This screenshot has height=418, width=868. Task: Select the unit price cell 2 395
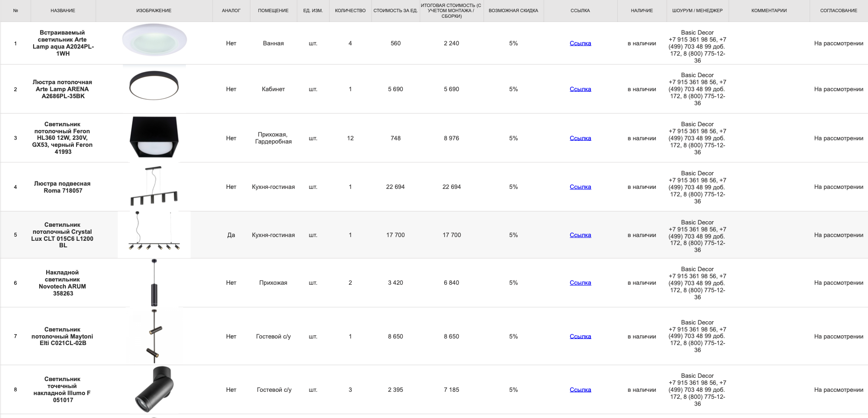396,389
